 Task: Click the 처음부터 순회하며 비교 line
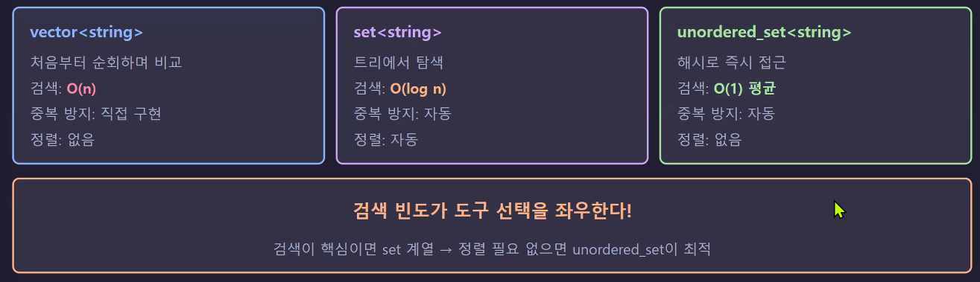106,63
